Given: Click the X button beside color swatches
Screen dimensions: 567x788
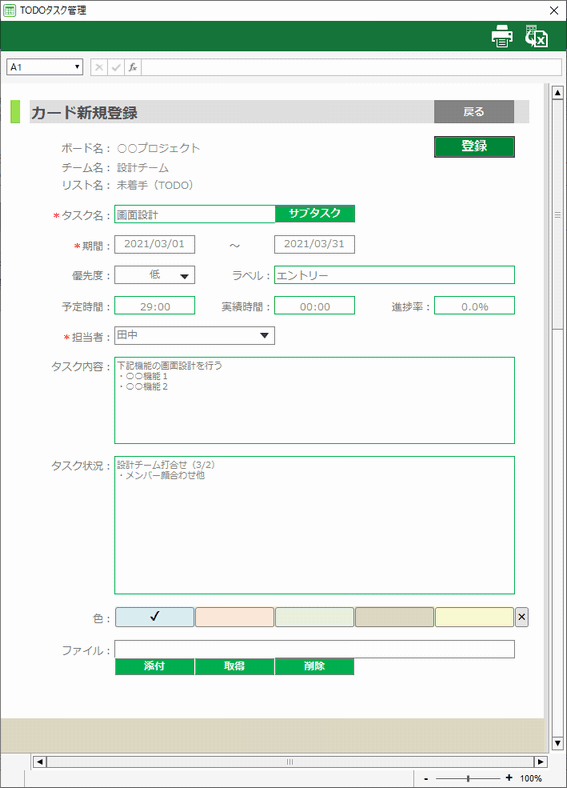Looking at the screenshot, I should point(522,617).
